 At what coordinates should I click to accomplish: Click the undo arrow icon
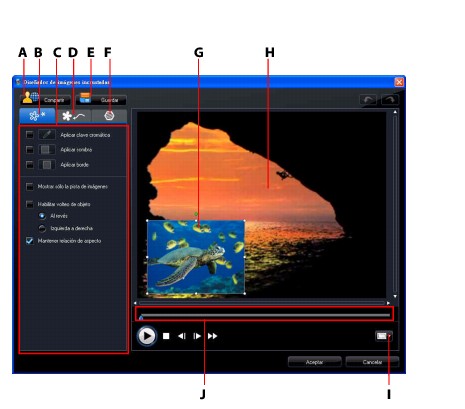point(368,99)
